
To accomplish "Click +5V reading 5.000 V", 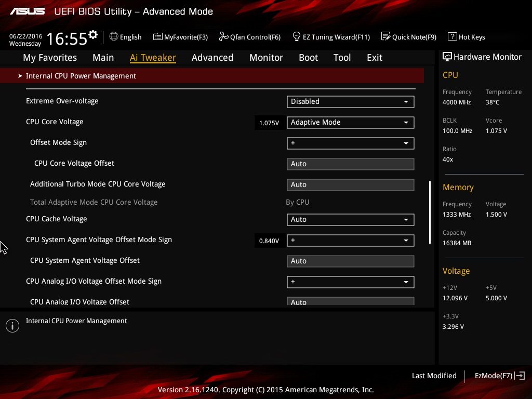I will coord(496,298).
